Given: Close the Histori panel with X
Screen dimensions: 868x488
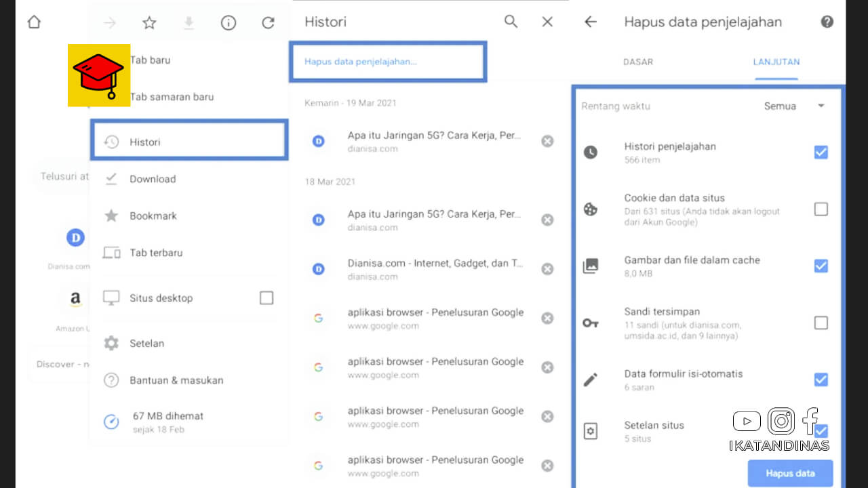Looking at the screenshot, I should (547, 22).
